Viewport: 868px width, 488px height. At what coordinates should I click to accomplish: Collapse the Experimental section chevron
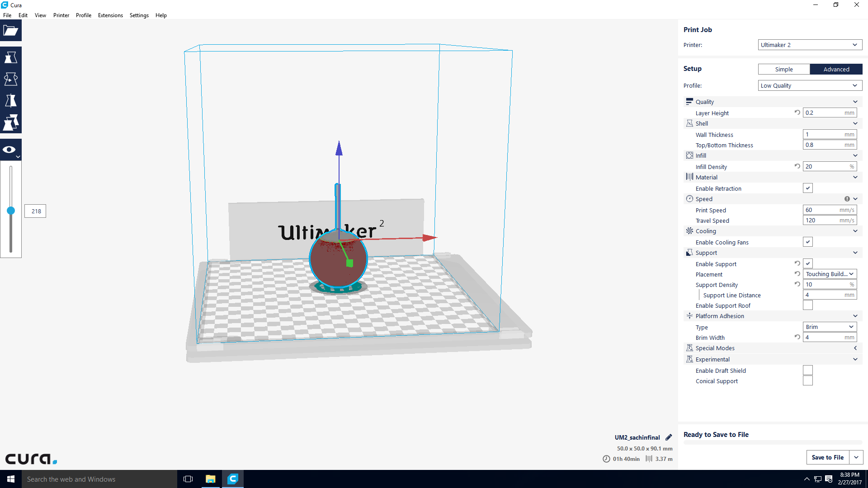pos(855,359)
